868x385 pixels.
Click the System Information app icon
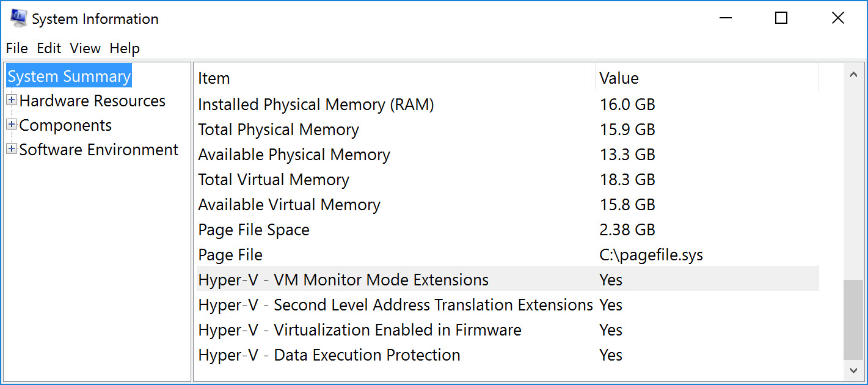click(x=18, y=19)
